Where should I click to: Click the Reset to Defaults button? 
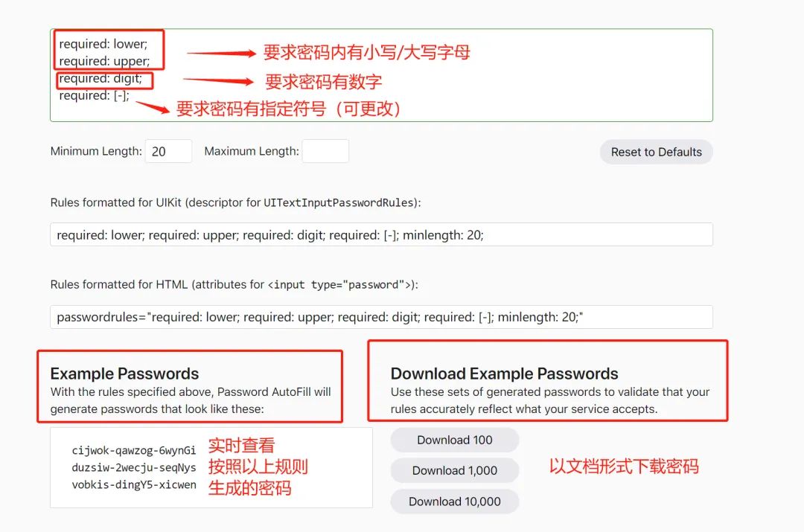pyautogui.click(x=656, y=152)
